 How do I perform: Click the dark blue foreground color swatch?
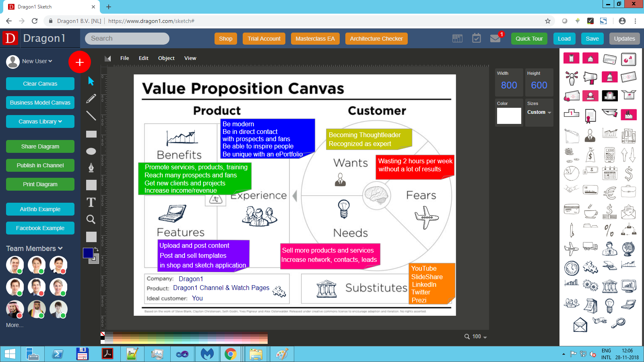88,253
